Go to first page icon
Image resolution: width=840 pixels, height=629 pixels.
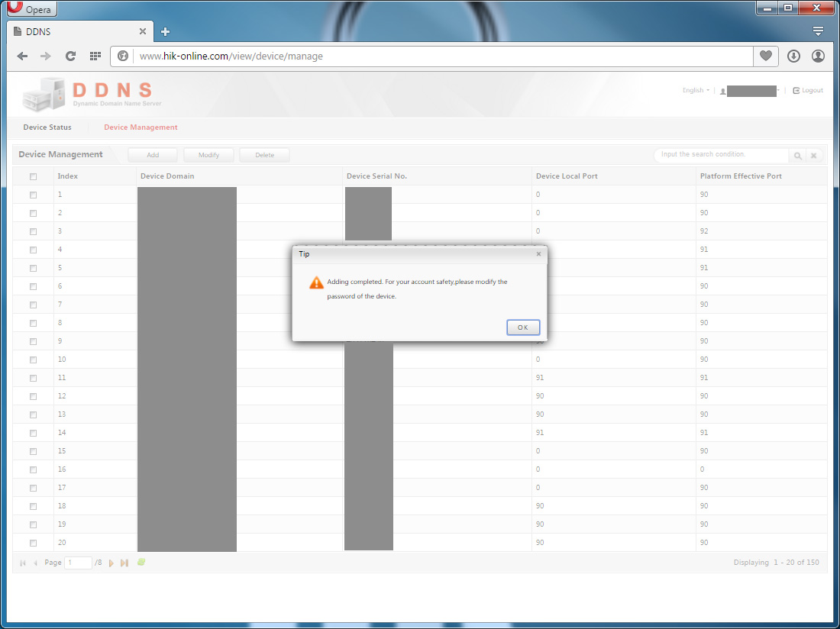point(22,563)
